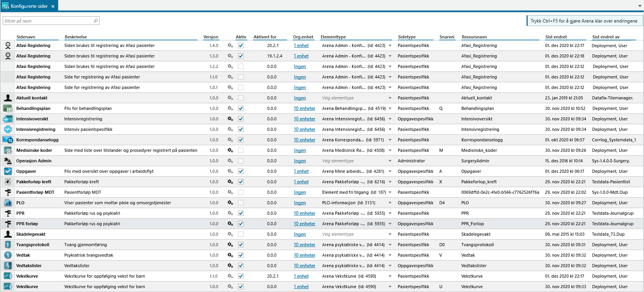Image resolution: width=644 pixels, height=292 pixels.
Task: Open Elementtype dropdown for Skadelegevakt row
Action: pos(390,234)
